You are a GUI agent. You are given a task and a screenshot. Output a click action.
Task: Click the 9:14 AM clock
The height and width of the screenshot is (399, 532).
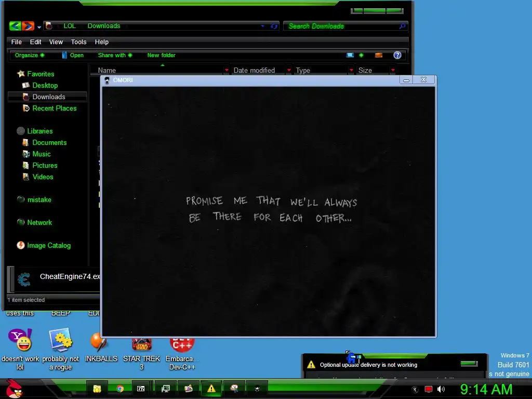click(486, 389)
